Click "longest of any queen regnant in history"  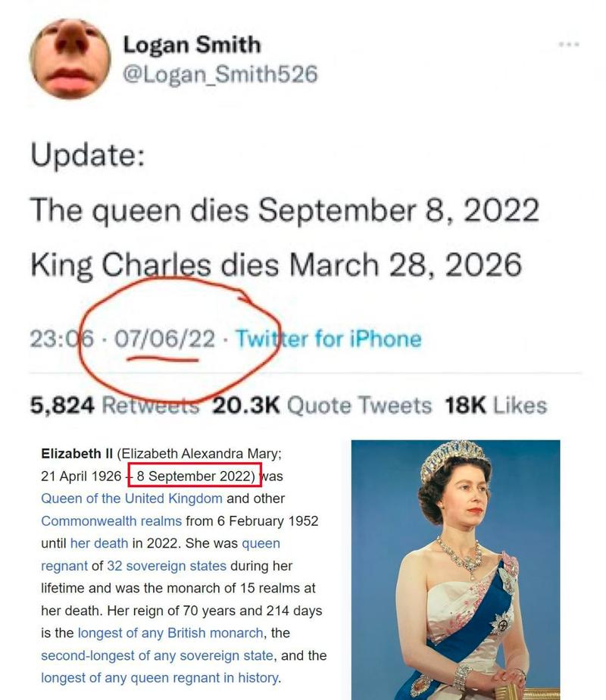[160, 677]
